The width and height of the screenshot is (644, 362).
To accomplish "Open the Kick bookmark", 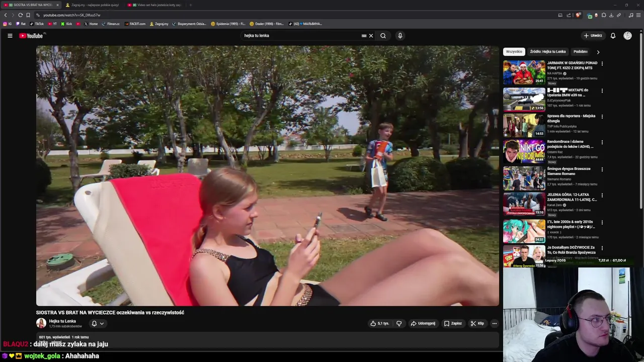I will point(66,24).
